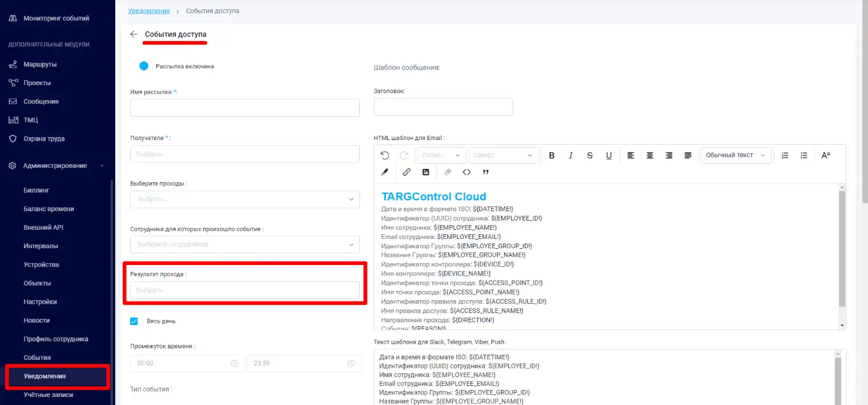Screen dimensions: 868x405
Task: Open Баланс времени page
Action: [x=49, y=209]
